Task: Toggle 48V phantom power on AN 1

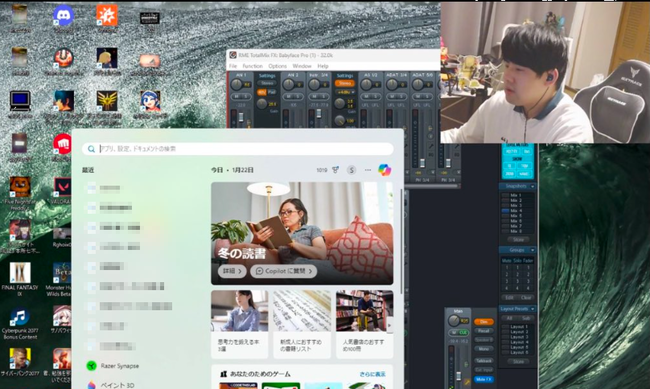Action: coord(262,92)
